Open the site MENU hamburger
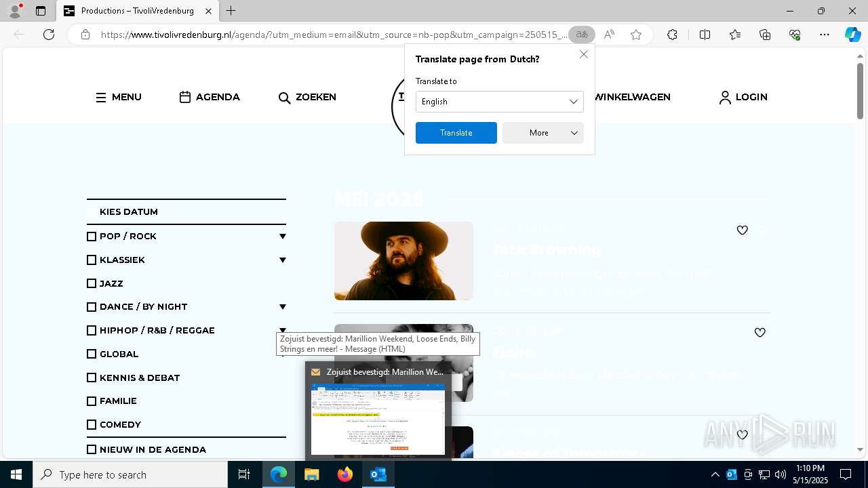 point(119,98)
